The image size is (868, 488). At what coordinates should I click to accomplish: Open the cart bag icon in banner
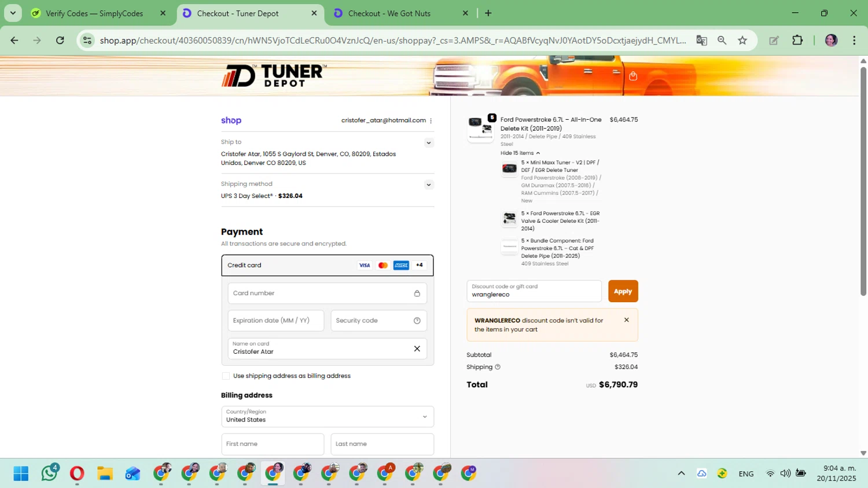pos(633,76)
